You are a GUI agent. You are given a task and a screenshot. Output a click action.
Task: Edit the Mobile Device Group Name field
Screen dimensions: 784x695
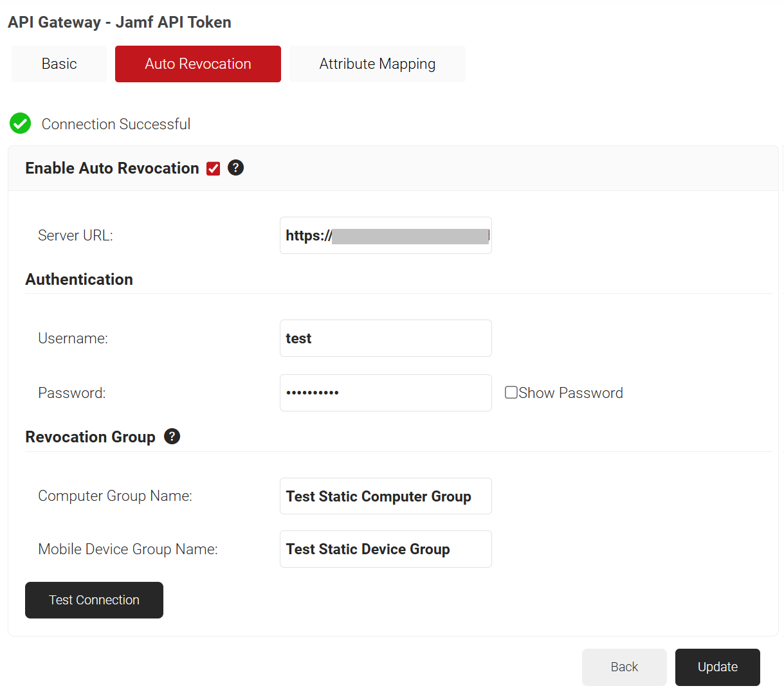[x=386, y=549]
